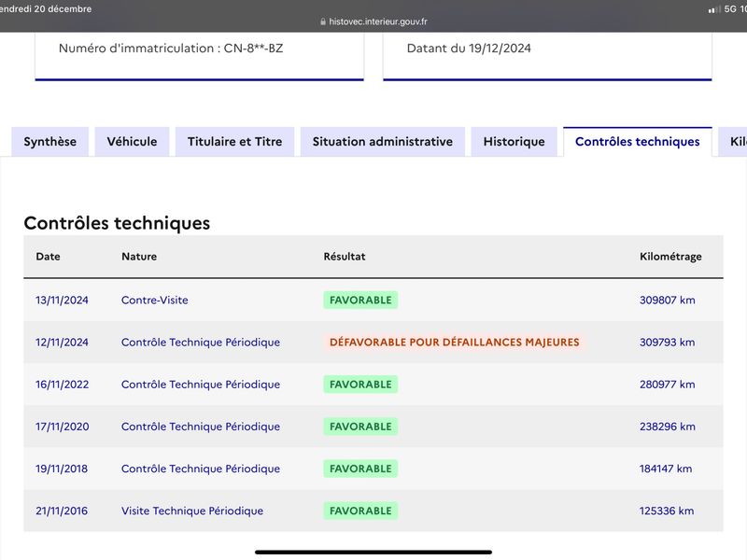Click the FAVORABLE badge for 17/11/2020
747x560 pixels.
tap(360, 427)
